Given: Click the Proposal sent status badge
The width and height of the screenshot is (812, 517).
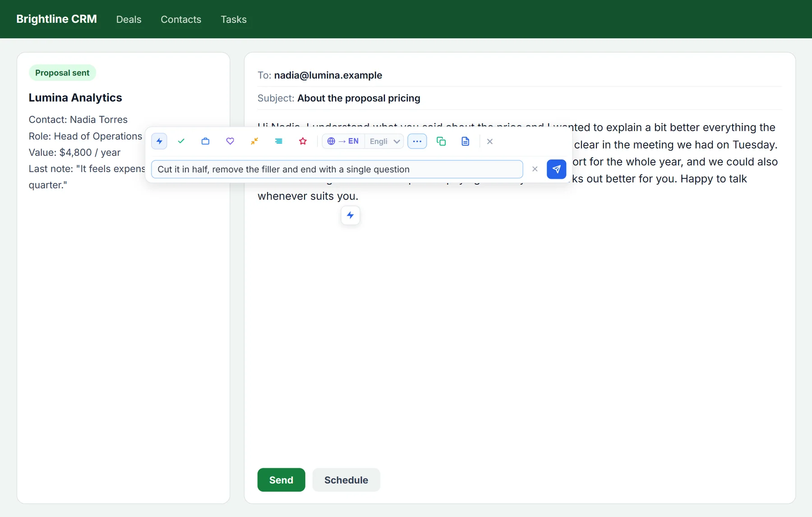Looking at the screenshot, I should pos(62,73).
